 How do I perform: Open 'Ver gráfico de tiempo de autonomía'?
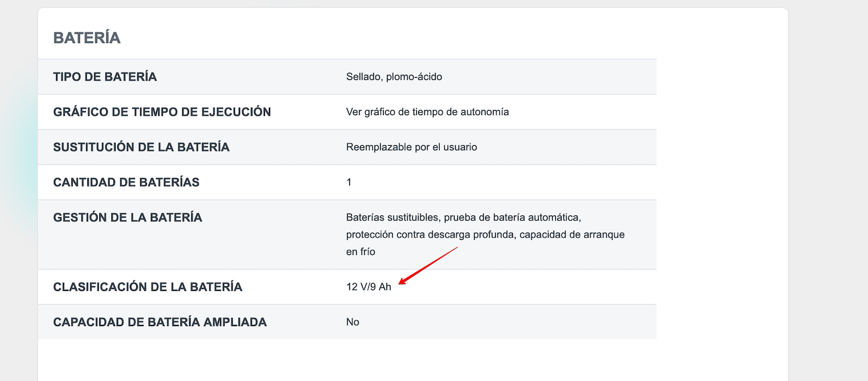[x=427, y=112]
